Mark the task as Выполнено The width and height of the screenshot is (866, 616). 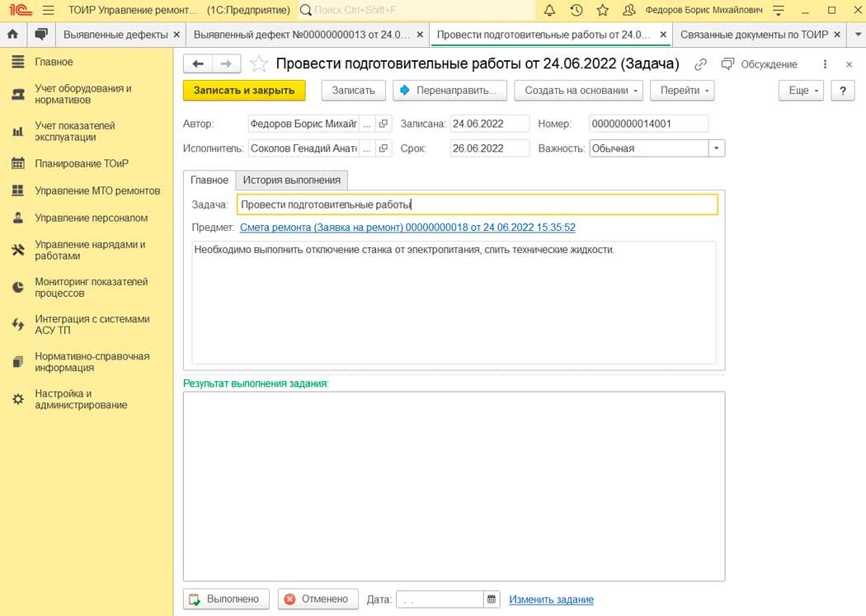227,599
